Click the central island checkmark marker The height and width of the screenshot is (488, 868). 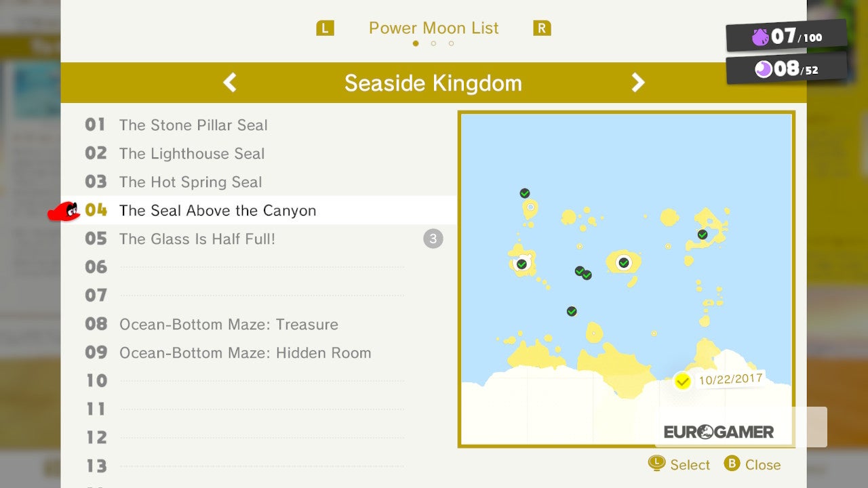624,262
